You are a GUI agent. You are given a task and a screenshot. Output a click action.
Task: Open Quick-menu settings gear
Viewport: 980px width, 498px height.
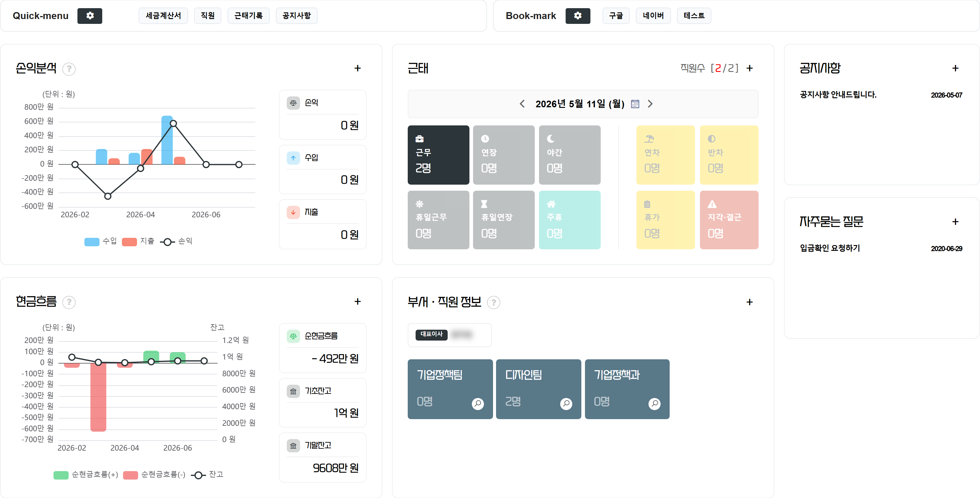point(90,16)
